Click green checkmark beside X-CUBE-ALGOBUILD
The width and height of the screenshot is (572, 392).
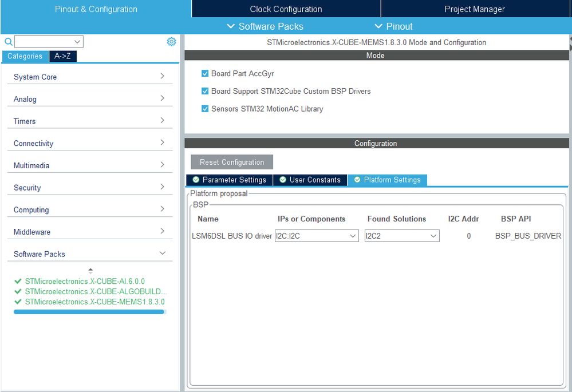[x=18, y=291]
